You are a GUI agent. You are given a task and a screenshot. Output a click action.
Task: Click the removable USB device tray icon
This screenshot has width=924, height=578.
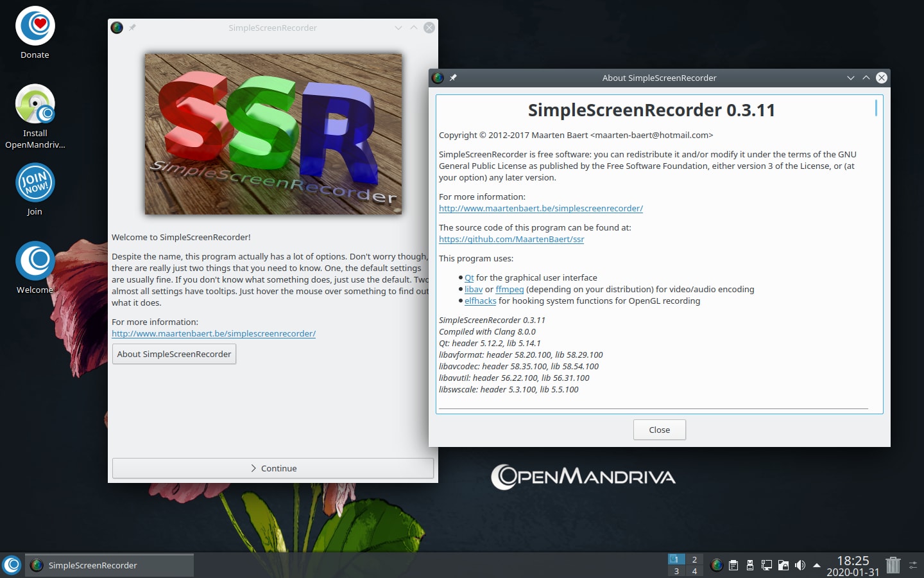[749, 565]
